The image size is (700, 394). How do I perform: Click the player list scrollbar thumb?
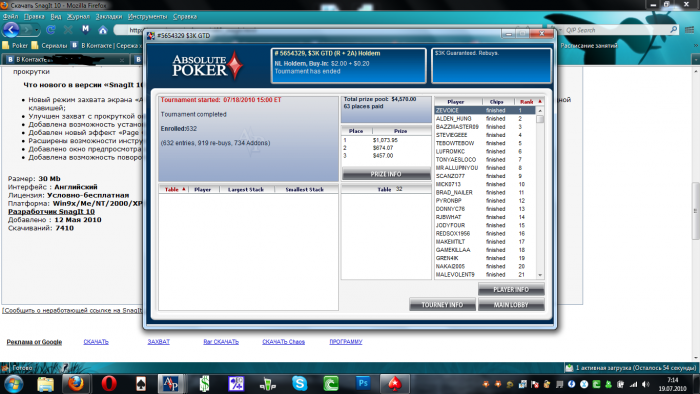tap(540, 119)
